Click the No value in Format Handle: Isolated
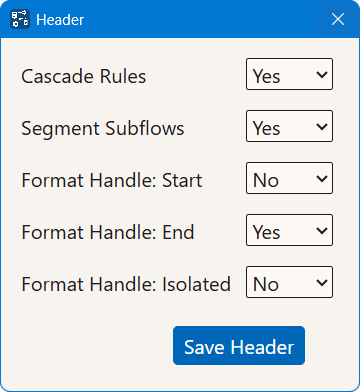The width and height of the screenshot is (360, 392). click(x=266, y=284)
